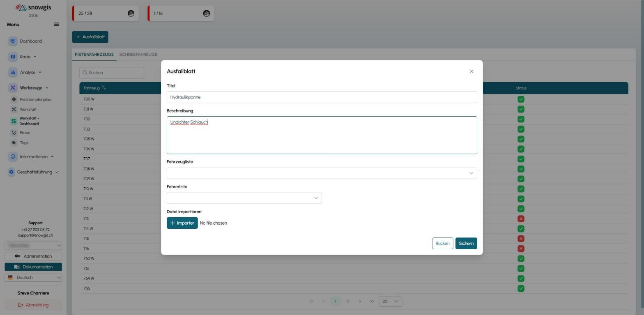This screenshot has height=315, width=644.
Task: Click the Geschäftsführung gear icon
Action: click(x=11, y=172)
